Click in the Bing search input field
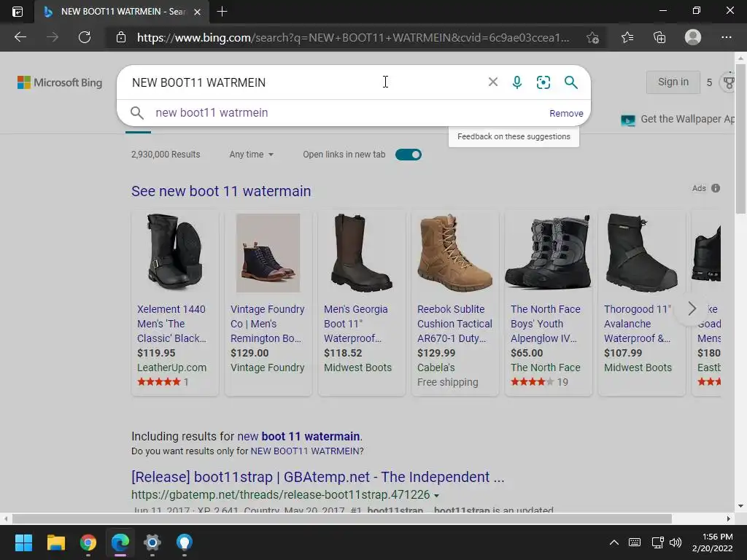 (305, 82)
